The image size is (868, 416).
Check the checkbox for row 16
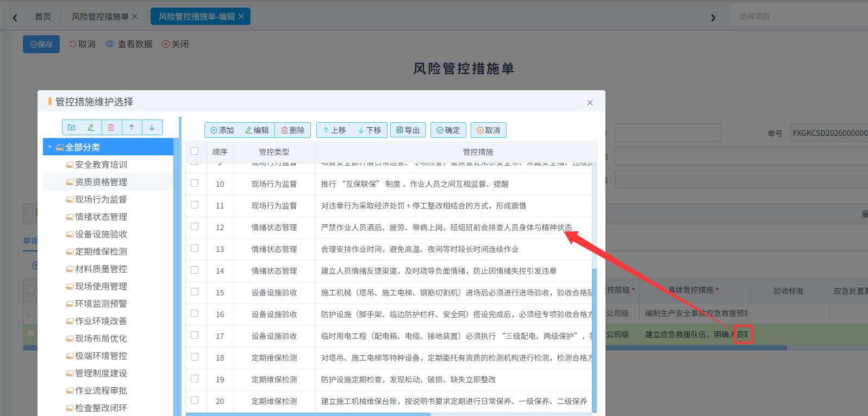[x=195, y=314]
